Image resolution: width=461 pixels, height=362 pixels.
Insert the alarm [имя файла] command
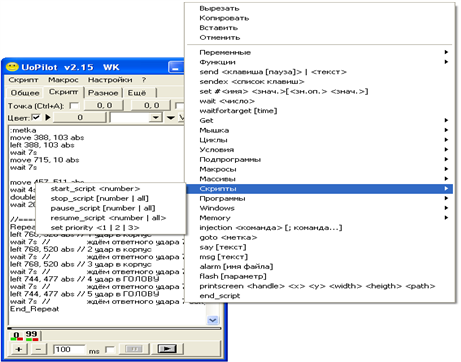(319, 266)
